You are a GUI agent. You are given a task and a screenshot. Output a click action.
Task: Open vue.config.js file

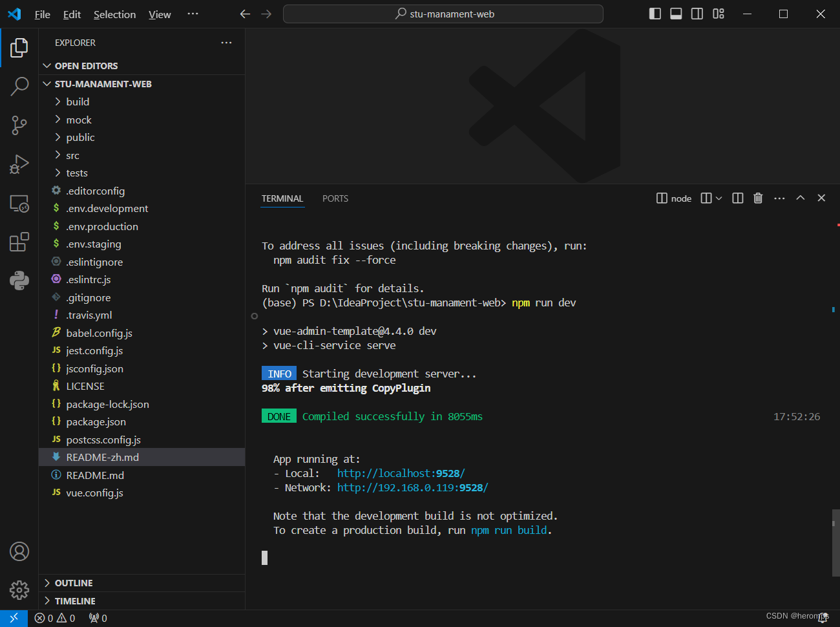tap(142, 493)
